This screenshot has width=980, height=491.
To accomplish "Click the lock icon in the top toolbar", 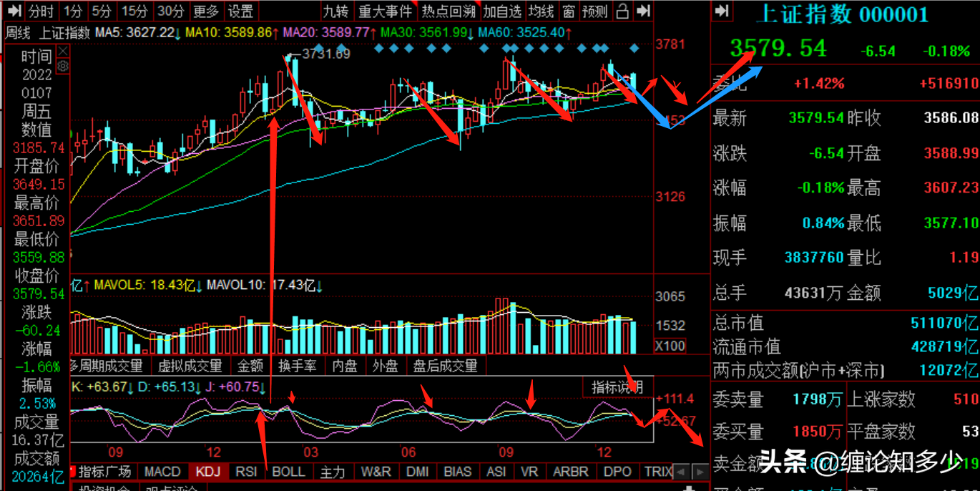I will [622, 11].
